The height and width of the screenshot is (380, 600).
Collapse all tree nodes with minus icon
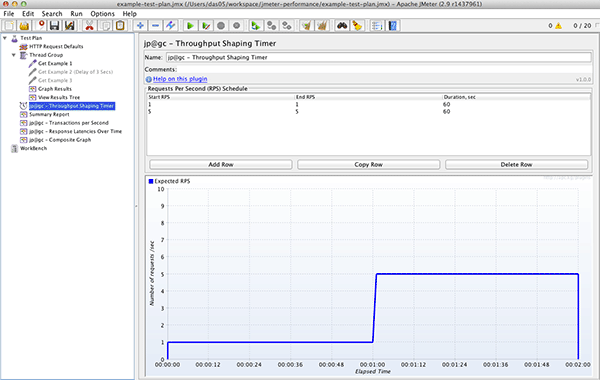tap(155, 26)
